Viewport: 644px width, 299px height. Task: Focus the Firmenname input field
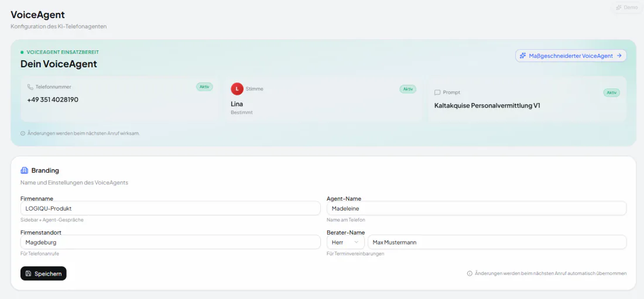click(170, 208)
